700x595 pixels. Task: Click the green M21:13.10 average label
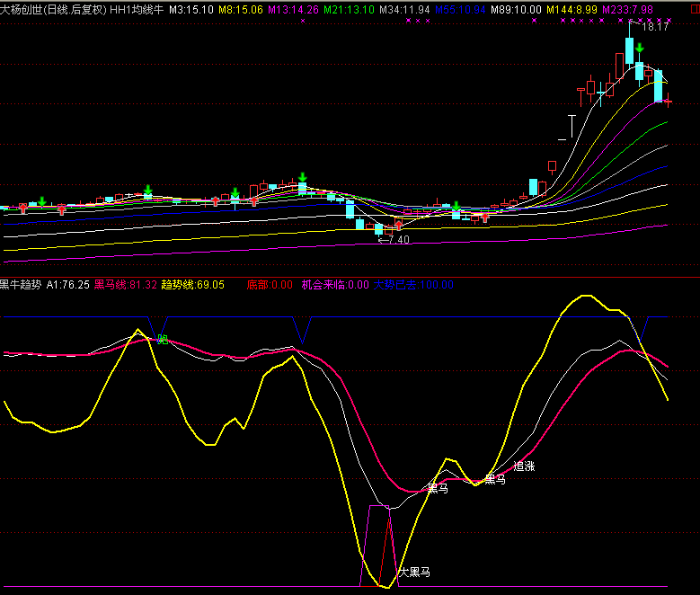click(x=350, y=9)
